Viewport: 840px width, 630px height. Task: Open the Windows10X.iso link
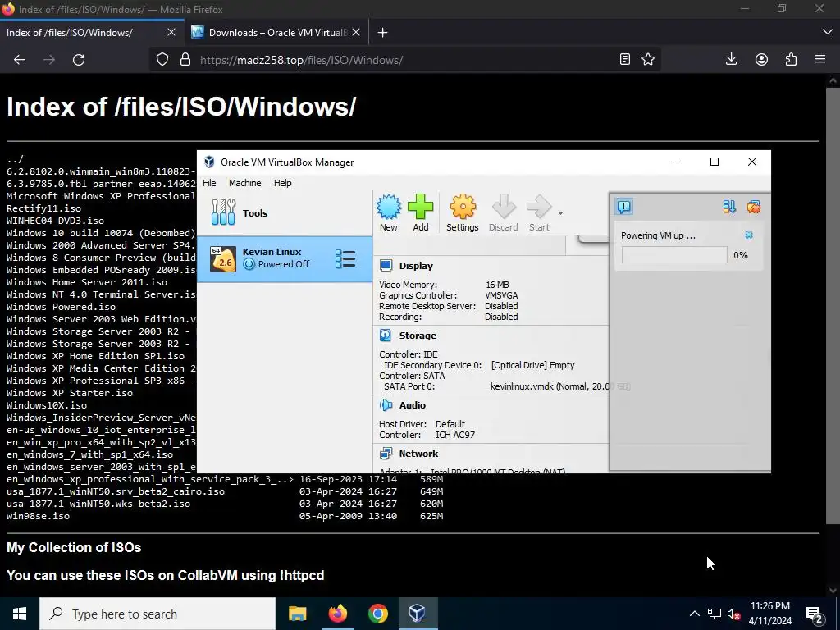[47, 405]
